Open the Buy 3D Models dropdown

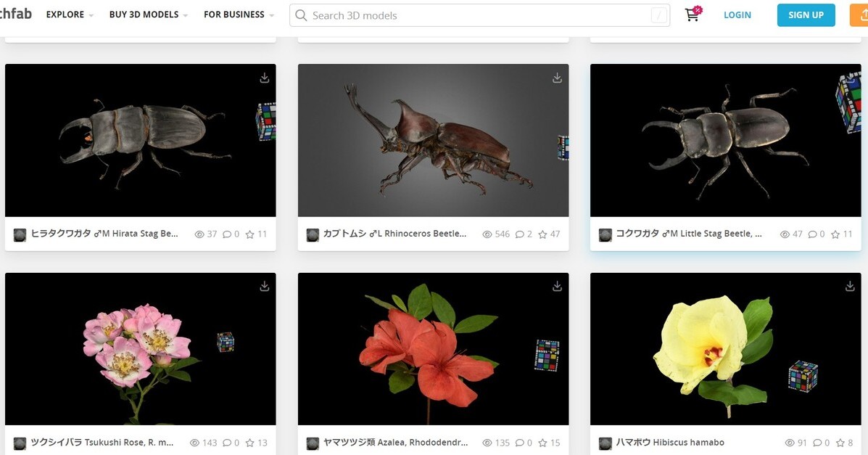(148, 15)
